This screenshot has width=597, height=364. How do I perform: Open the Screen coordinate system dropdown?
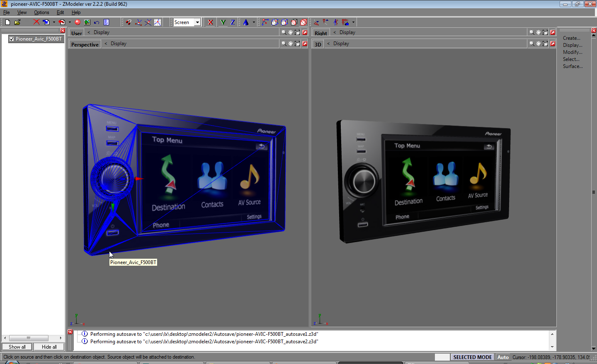click(197, 22)
